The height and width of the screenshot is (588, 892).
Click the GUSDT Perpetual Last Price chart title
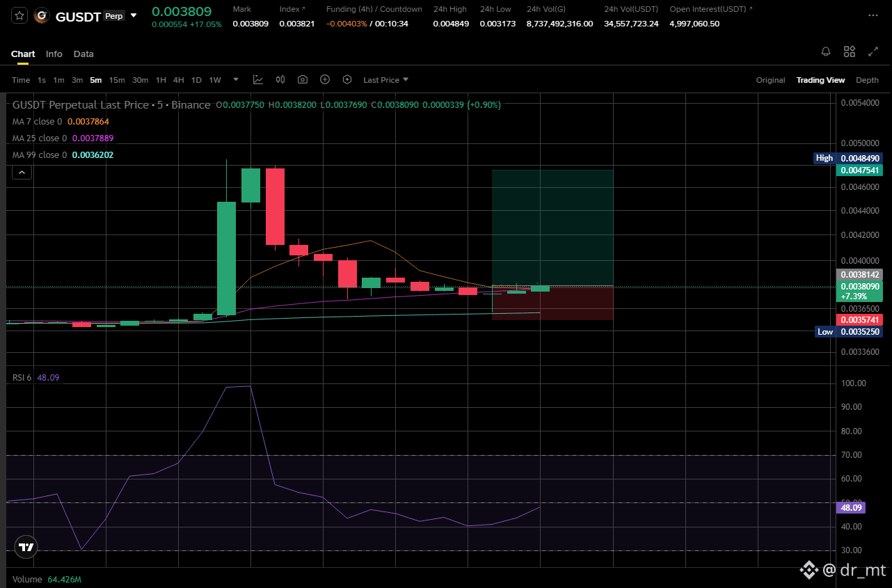pyautogui.click(x=111, y=104)
